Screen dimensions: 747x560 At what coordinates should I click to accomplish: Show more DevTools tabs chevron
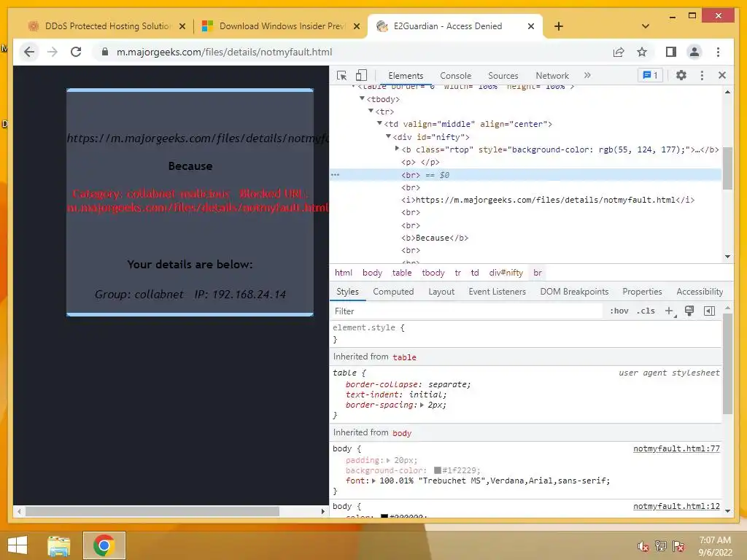pyautogui.click(x=587, y=75)
